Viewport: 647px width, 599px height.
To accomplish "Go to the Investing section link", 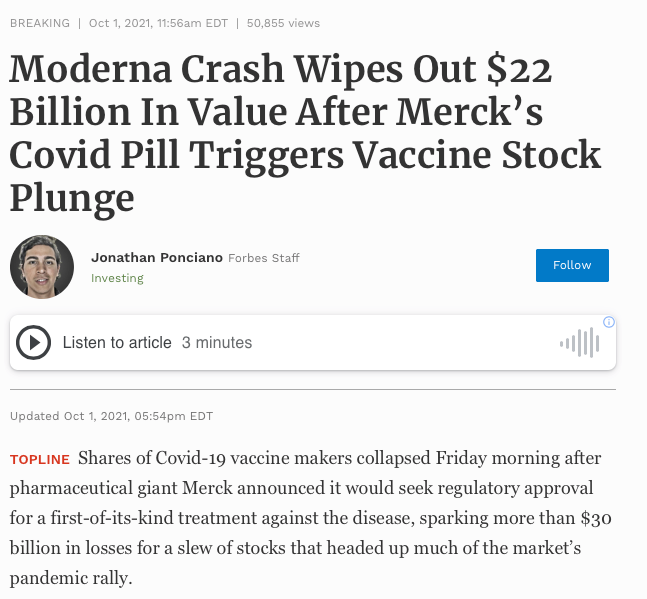I will coord(117,278).
